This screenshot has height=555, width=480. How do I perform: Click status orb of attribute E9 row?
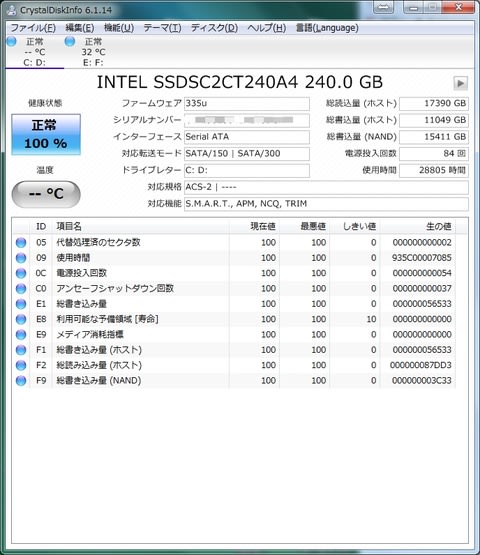click(x=21, y=334)
